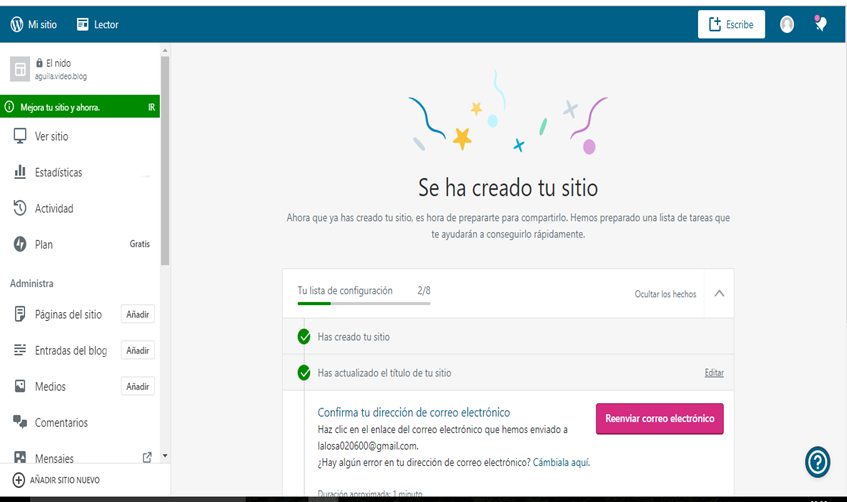Click the configuration progress bar
Image resolution: width=847 pixels, height=502 pixels.
click(x=364, y=304)
